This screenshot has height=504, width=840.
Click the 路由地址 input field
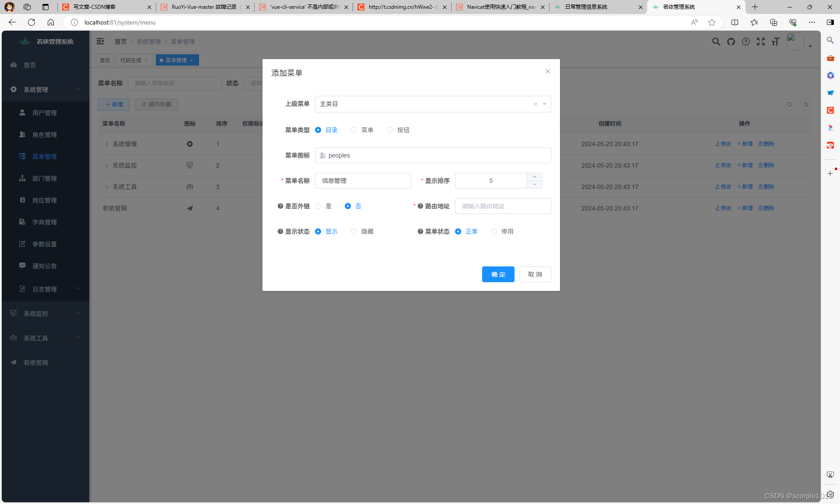(503, 206)
